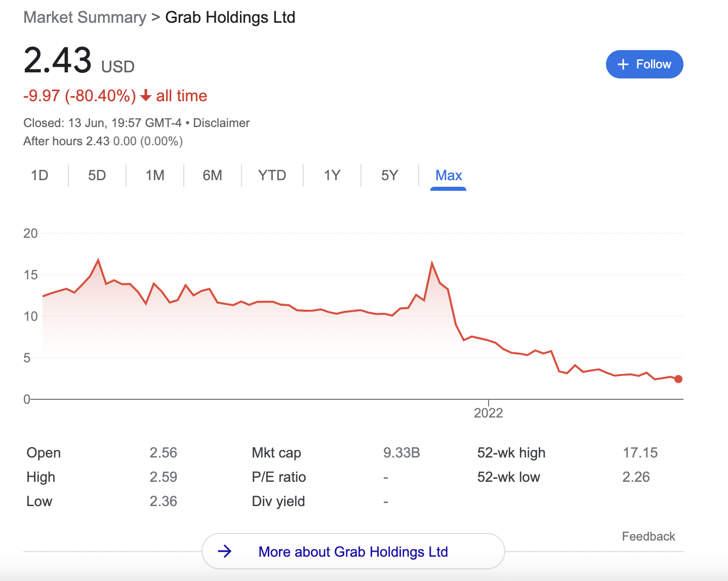Open the Market Summary breadcrumb link
Screen dimensions: 728x581
pyautogui.click(x=85, y=17)
